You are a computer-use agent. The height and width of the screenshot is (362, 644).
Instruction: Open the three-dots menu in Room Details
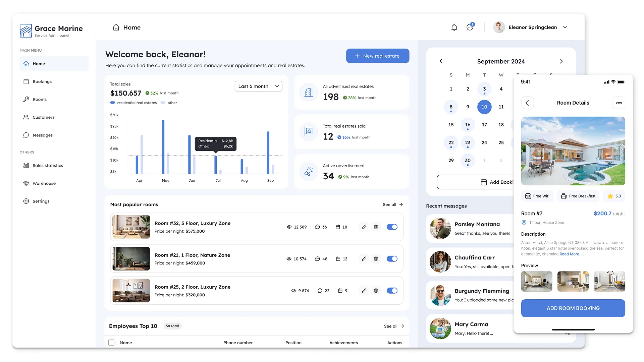(619, 103)
